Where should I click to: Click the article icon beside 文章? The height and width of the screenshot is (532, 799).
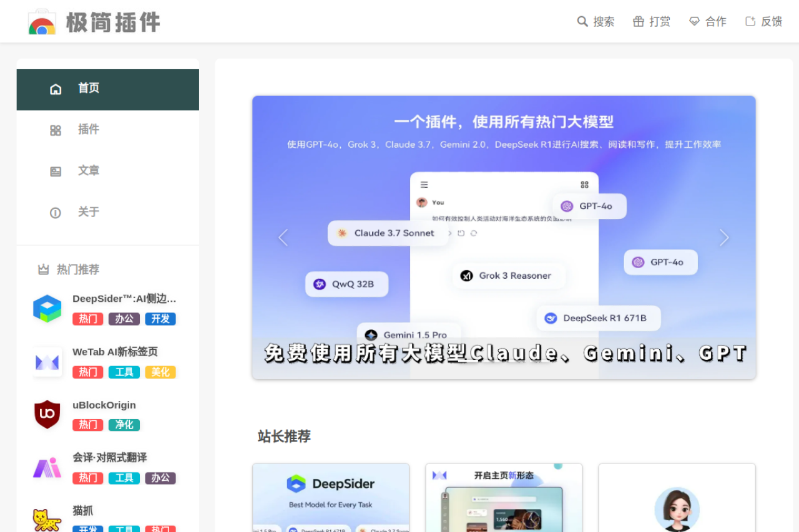click(x=56, y=172)
